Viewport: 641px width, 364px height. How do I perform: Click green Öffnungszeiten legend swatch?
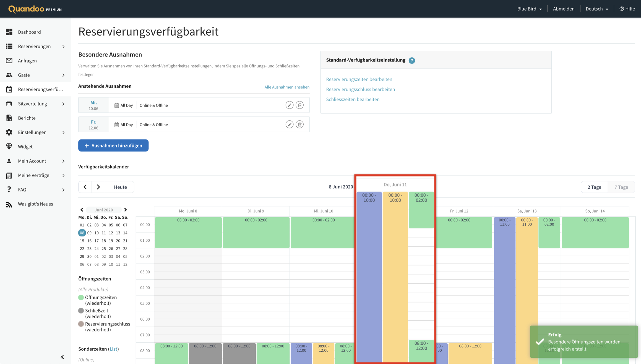point(81,297)
